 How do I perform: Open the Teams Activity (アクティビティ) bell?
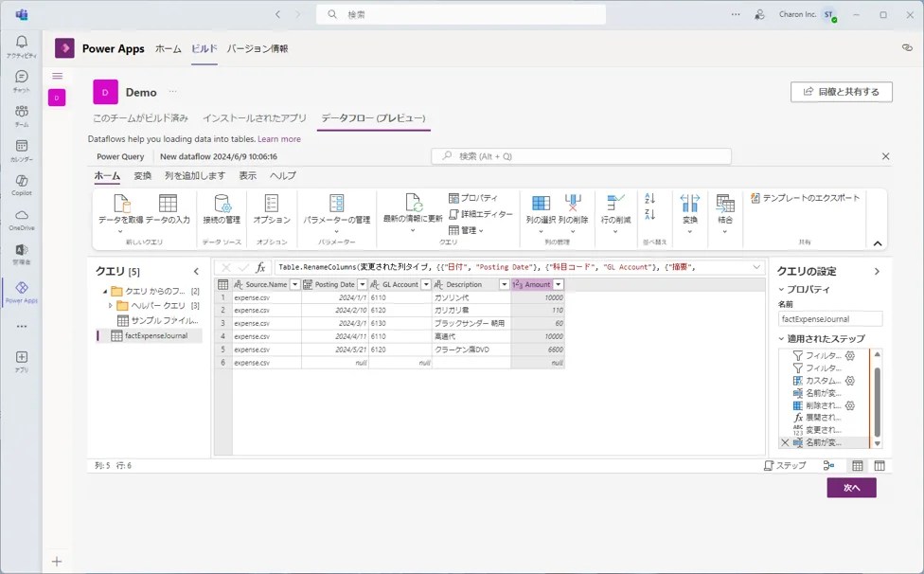[x=21, y=46]
